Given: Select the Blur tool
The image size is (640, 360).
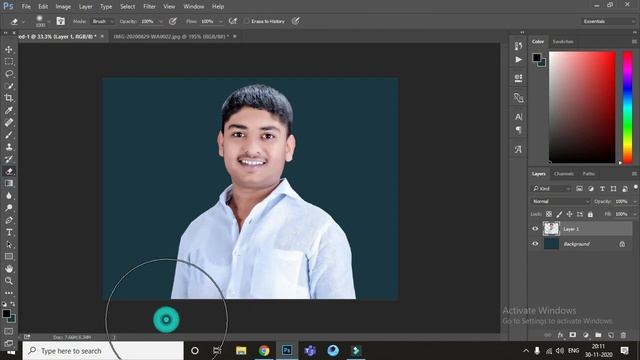Looking at the screenshot, I should point(9,196).
